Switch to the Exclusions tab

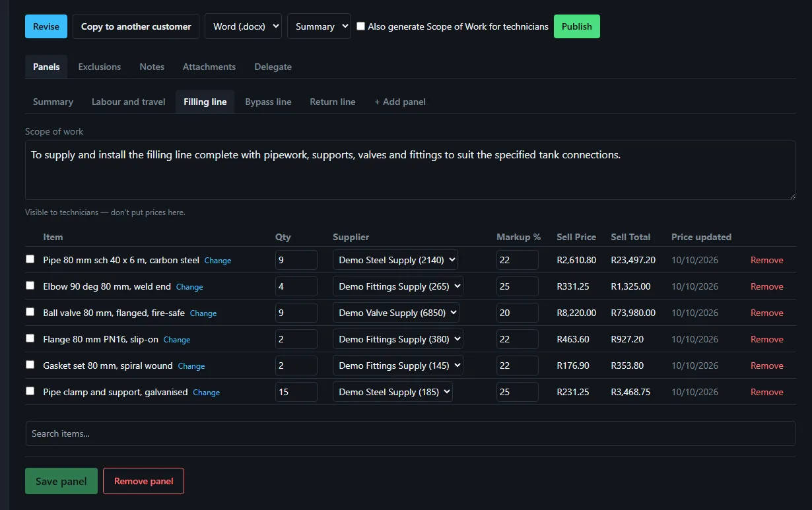point(100,67)
